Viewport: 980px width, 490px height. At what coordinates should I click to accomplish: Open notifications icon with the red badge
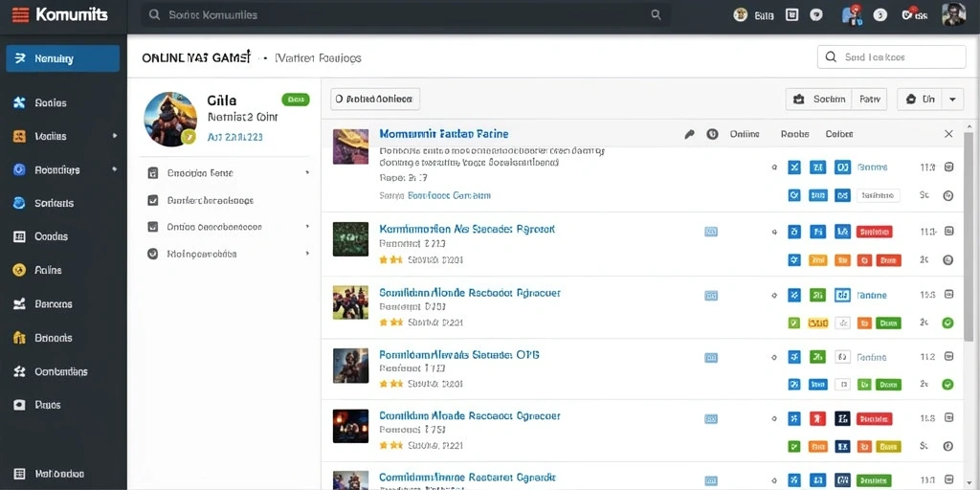click(x=851, y=15)
